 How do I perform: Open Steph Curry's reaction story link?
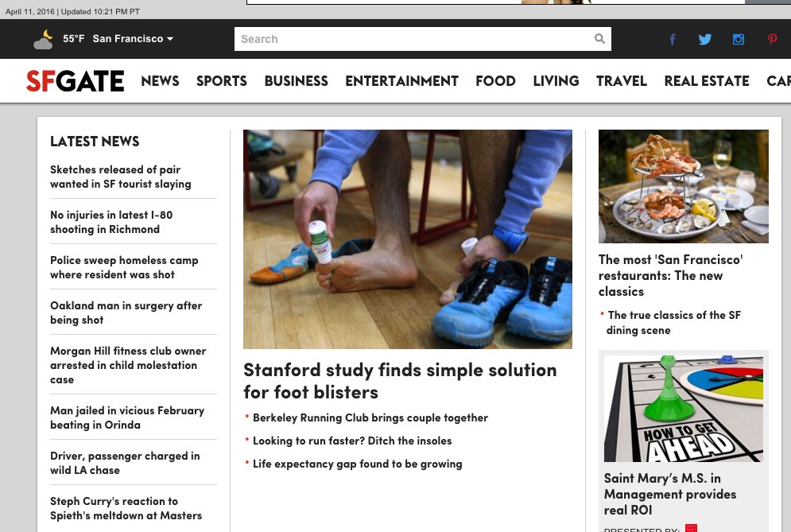point(126,508)
